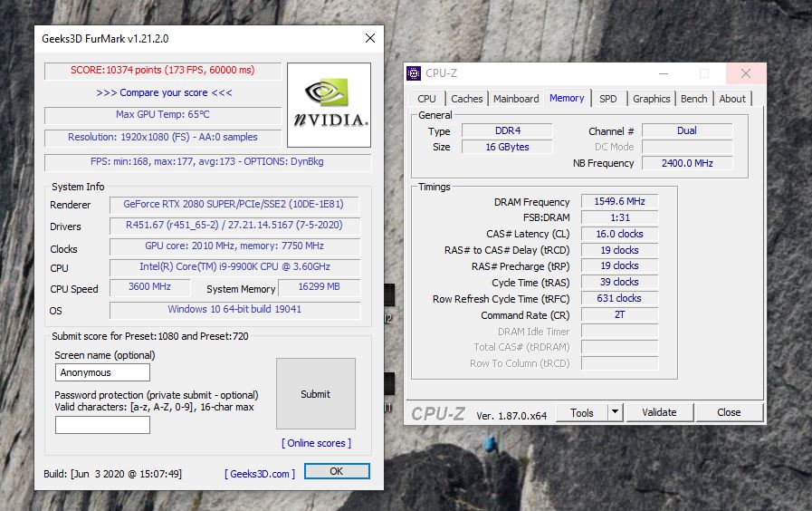The width and height of the screenshot is (812, 511).
Task: Click the 16299 MB system memory value
Action: pos(319,287)
